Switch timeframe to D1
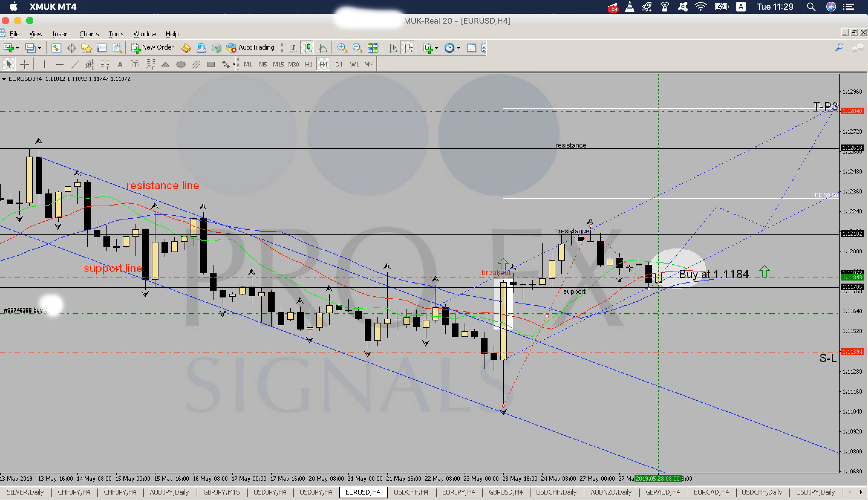 pyautogui.click(x=339, y=64)
